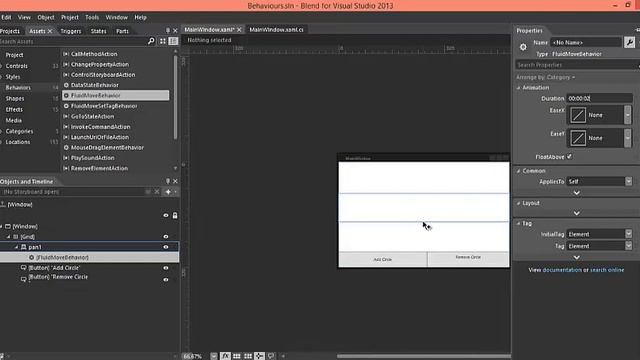Click the lock-all icon in Objects and Timeline
This screenshot has height=360, width=640.
click(x=175, y=215)
